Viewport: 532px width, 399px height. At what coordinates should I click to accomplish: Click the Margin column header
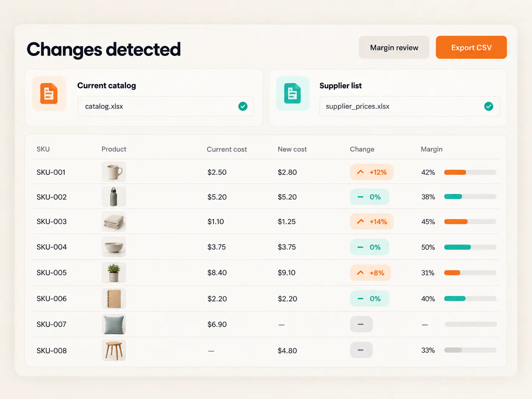coord(431,149)
